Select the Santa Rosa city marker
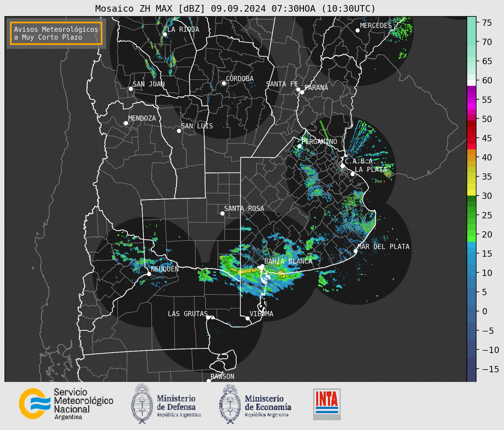Screen dimensions: 504x430 pos(222,213)
